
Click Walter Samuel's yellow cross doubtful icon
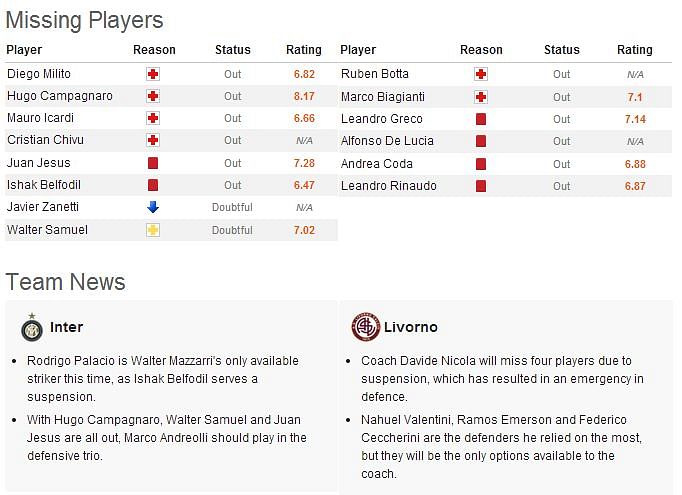click(153, 230)
